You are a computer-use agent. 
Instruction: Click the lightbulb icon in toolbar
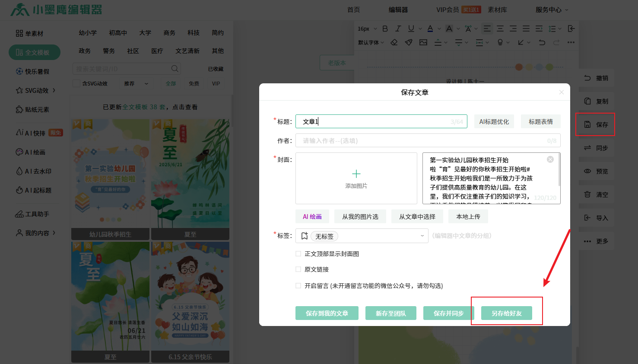(500, 42)
